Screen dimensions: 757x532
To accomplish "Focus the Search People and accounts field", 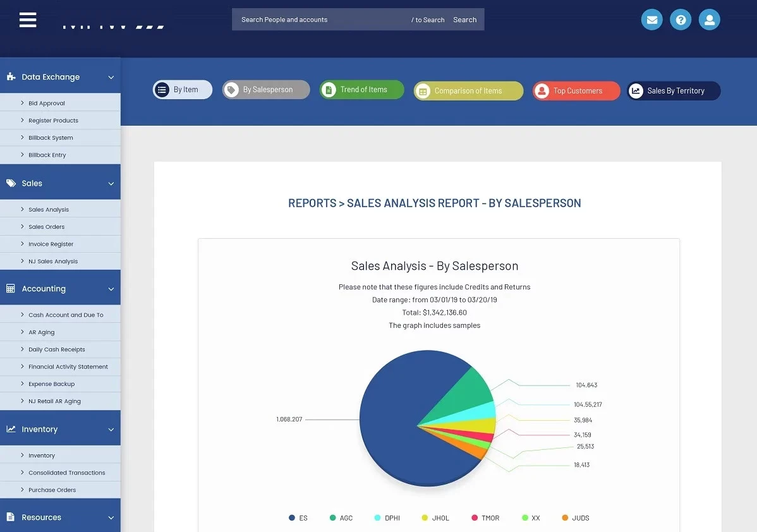I will coord(322,20).
